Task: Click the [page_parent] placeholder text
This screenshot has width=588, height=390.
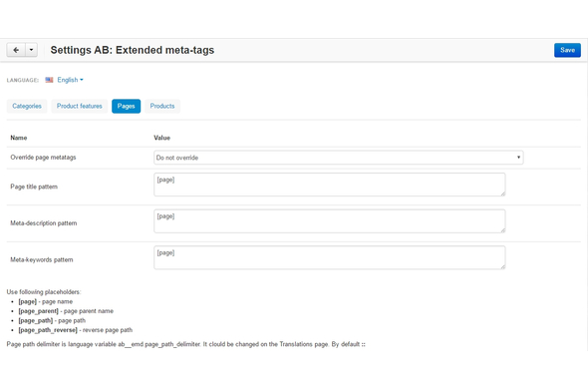Action: (x=38, y=311)
